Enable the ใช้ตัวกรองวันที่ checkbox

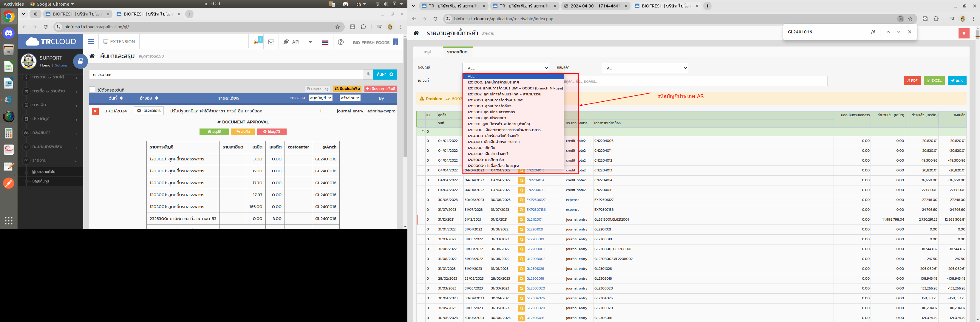pos(92,90)
